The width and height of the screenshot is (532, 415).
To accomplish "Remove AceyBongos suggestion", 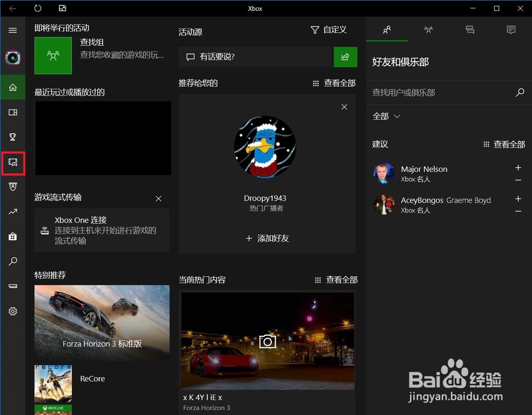I will [518, 211].
